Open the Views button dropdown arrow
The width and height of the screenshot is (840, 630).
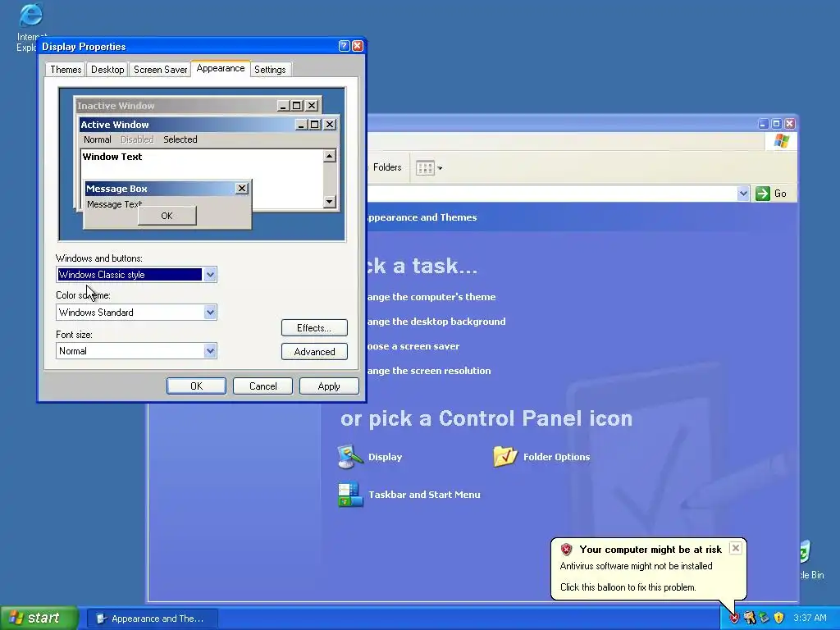point(440,168)
